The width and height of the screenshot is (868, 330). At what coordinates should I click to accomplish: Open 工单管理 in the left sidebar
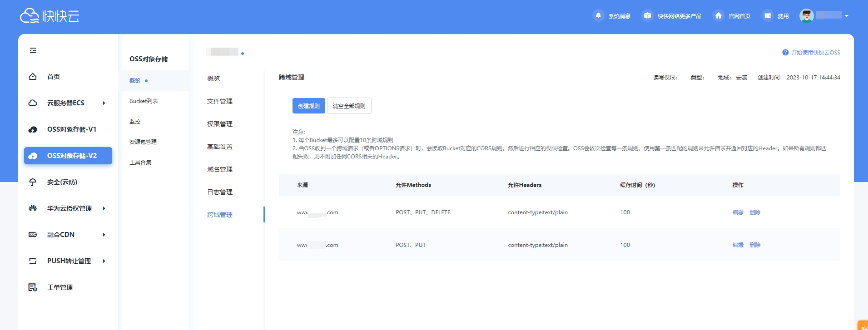[60, 287]
